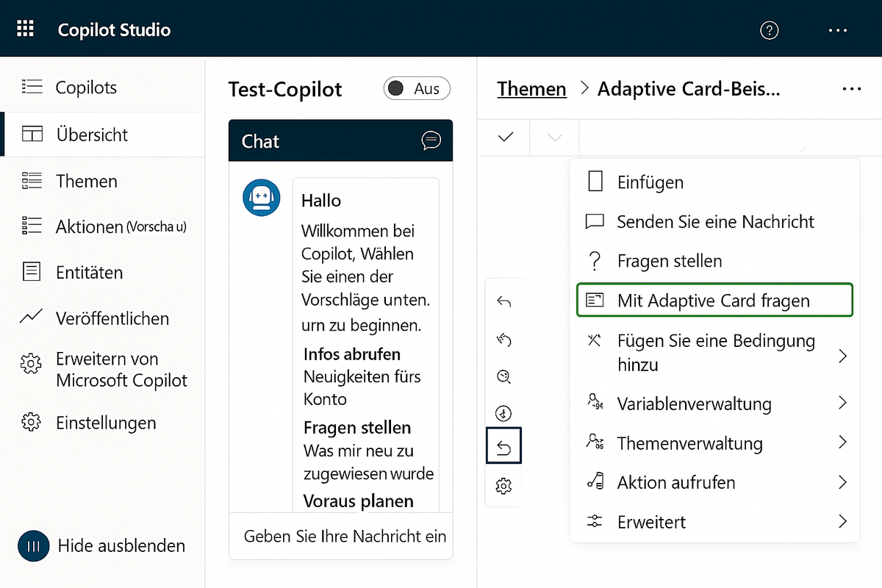The width and height of the screenshot is (882, 588).
Task: Click the chat message input field
Action: pos(340,537)
